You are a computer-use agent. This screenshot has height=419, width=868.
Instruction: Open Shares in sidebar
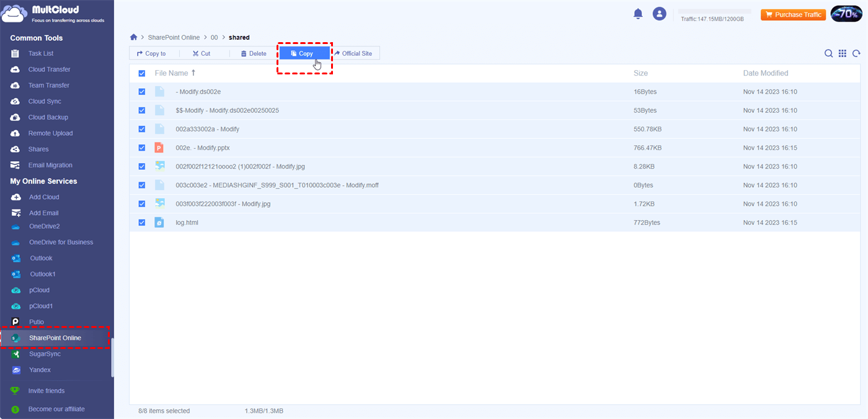(38, 149)
